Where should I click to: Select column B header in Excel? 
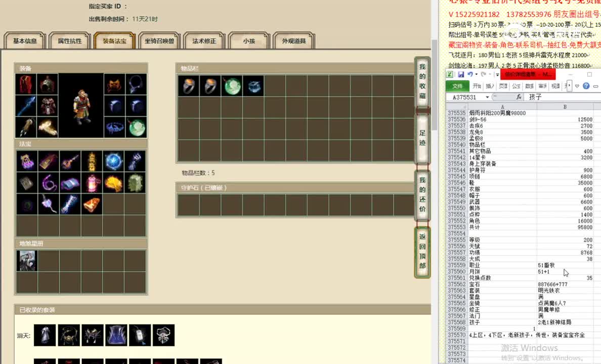565,107
